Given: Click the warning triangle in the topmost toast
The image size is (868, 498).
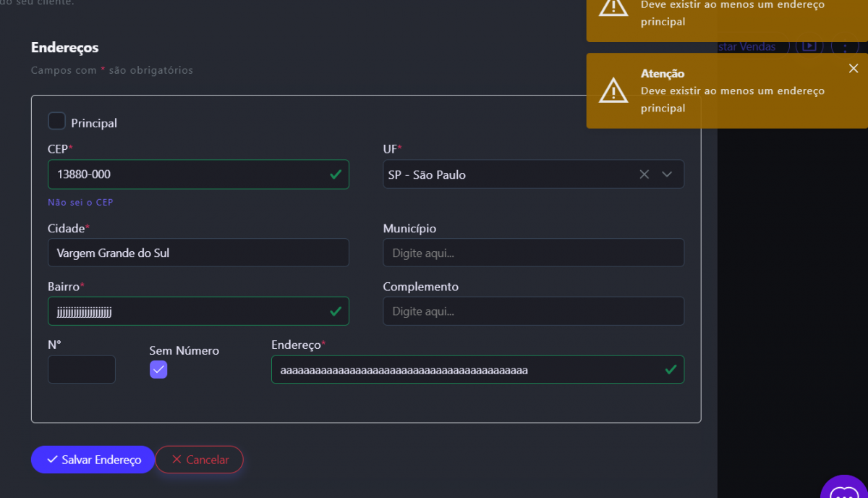Looking at the screenshot, I should [613, 7].
